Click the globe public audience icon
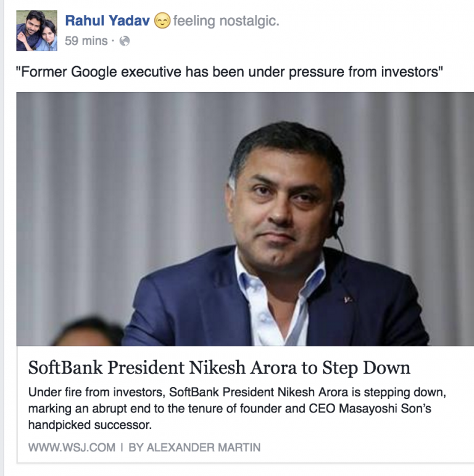 coord(124,41)
